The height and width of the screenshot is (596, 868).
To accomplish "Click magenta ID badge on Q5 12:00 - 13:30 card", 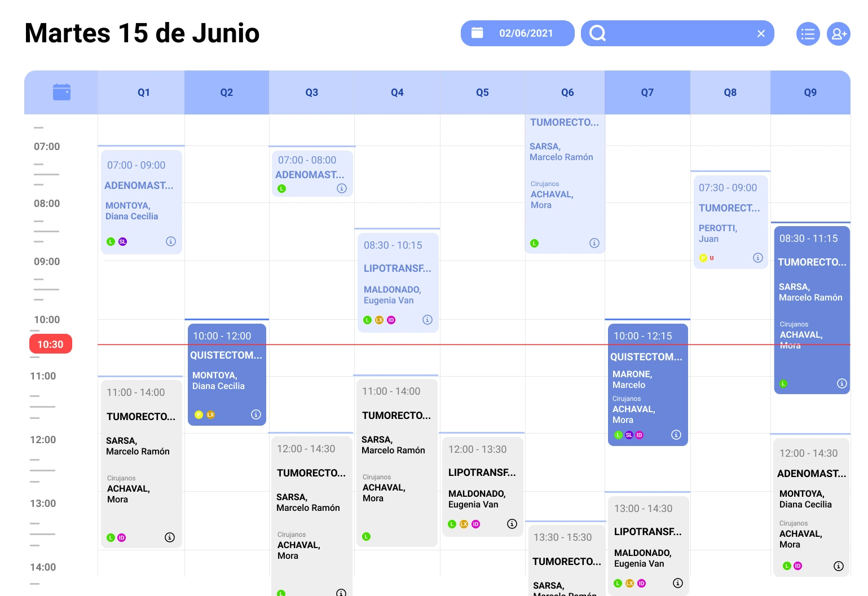I will (476, 524).
